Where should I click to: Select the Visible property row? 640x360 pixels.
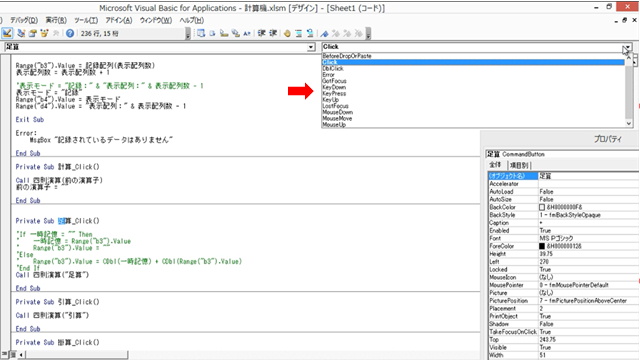click(x=563, y=347)
